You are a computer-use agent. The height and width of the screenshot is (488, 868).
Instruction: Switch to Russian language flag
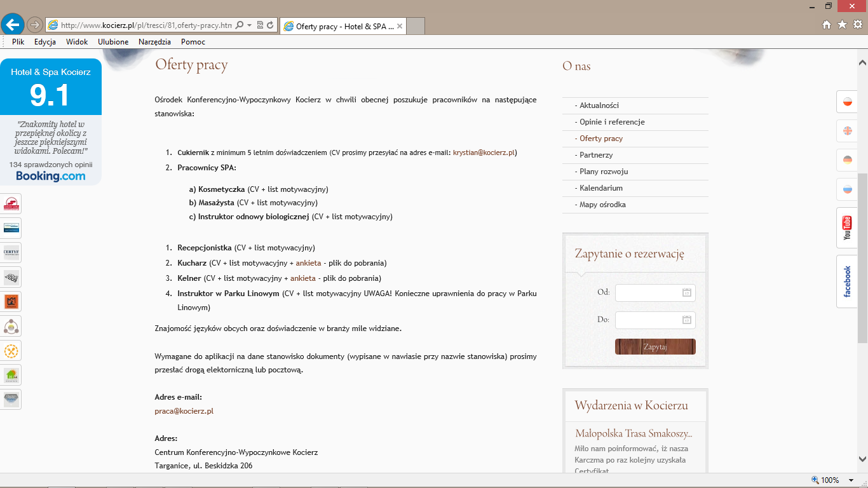[x=847, y=189]
